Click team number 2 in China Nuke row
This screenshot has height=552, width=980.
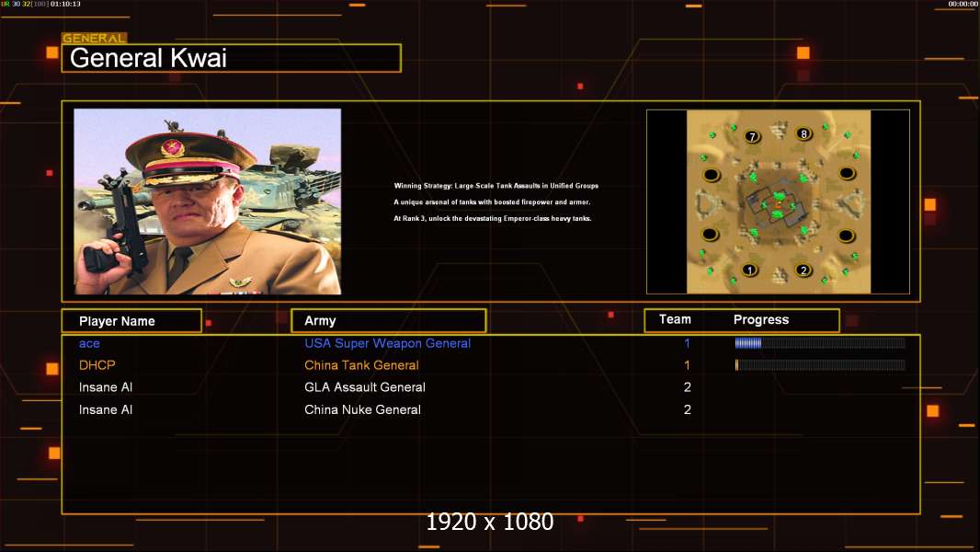coord(688,410)
